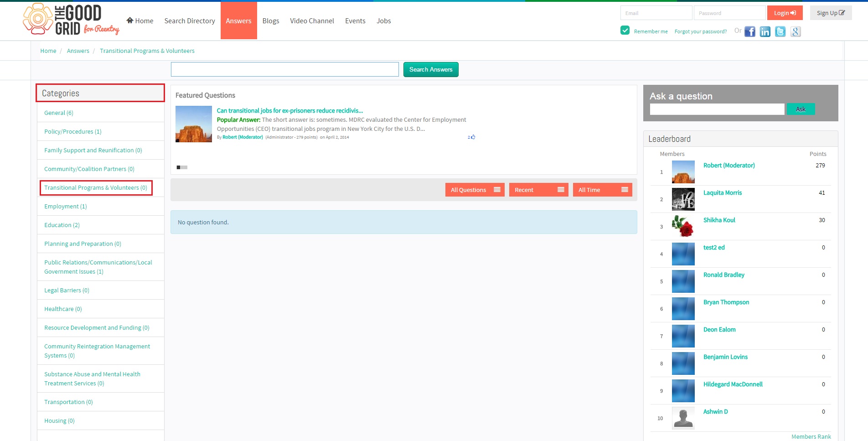Open the Employment (1) category
This screenshot has height=441, width=868.
(66, 206)
